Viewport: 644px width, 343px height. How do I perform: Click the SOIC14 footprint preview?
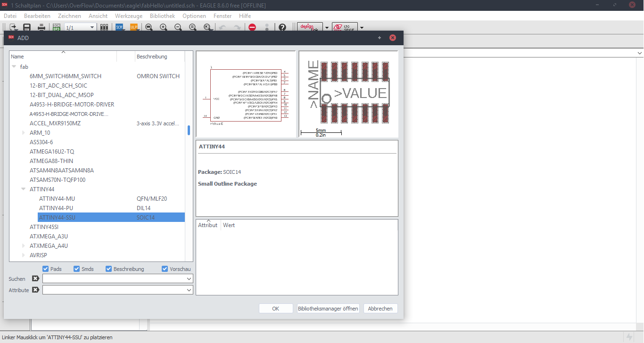click(x=348, y=94)
